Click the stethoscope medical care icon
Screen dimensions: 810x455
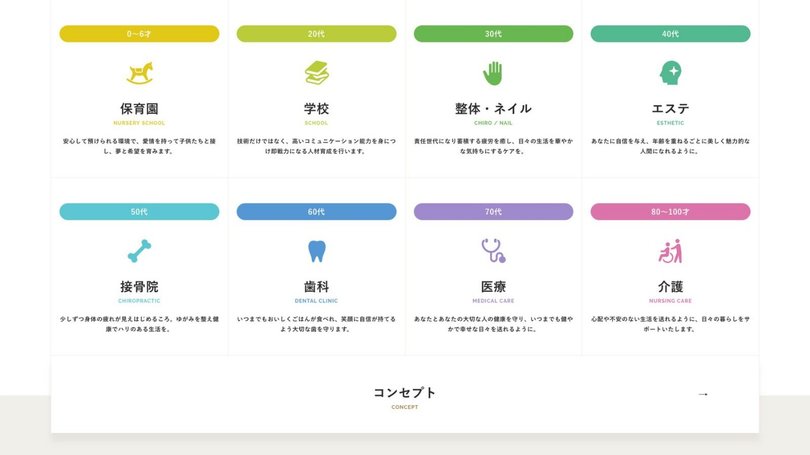493,250
